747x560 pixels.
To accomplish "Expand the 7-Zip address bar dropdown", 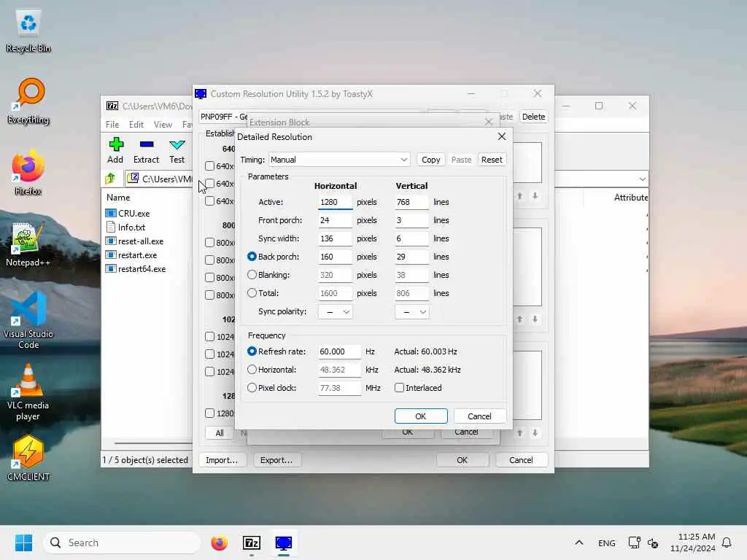I will point(642,179).
